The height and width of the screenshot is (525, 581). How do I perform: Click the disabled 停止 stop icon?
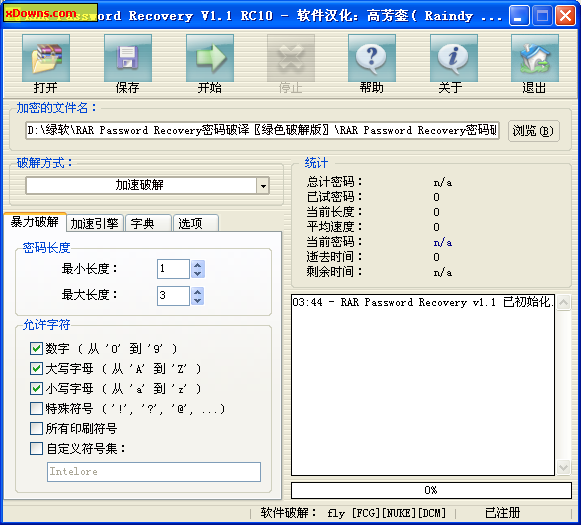coord(291,58)
